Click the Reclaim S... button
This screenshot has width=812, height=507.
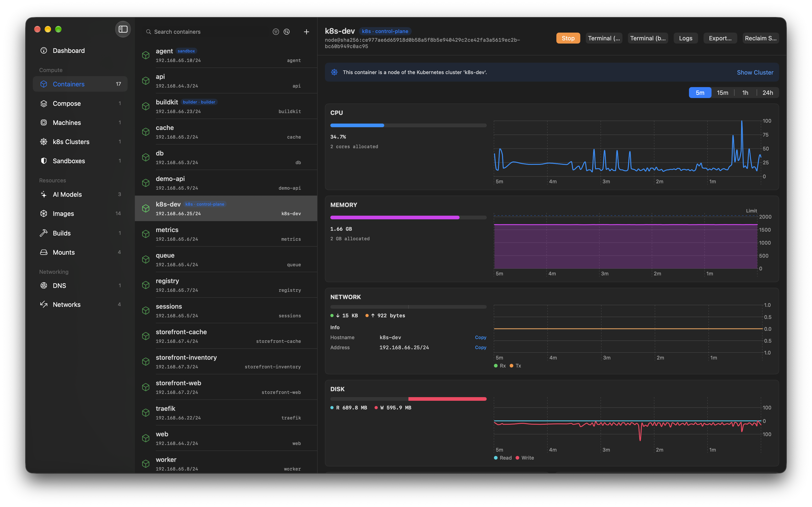[760, 38]
